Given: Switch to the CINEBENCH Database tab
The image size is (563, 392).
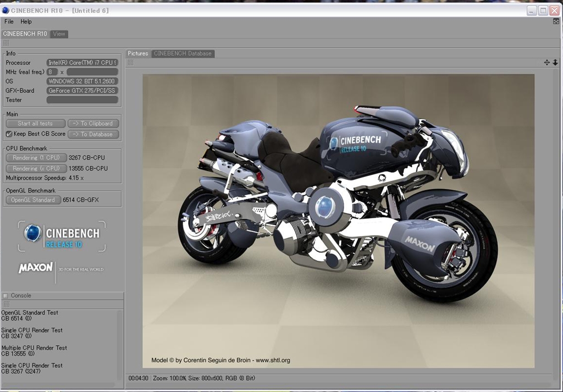Looking at the screenshot, I should tap(183, 53).
